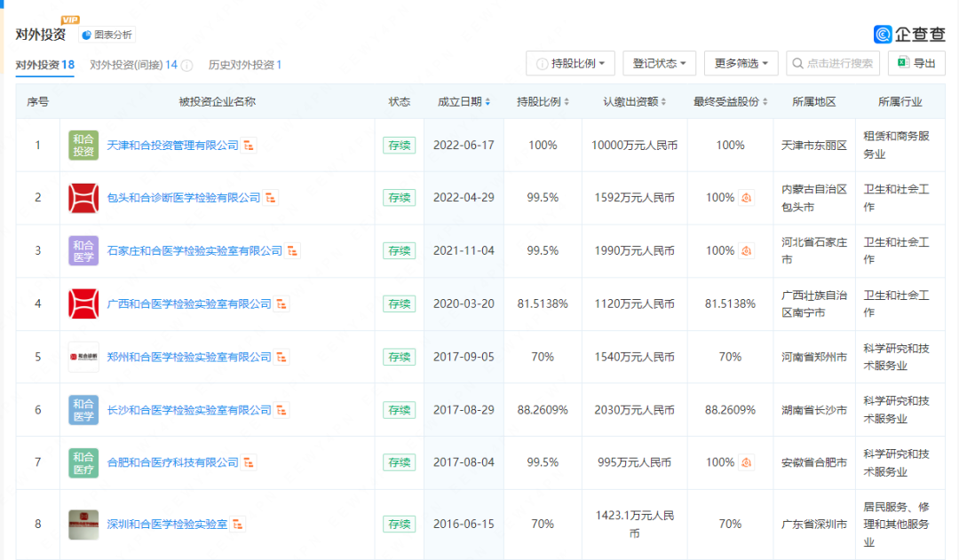Sort by 成立日期 column arrows

pyautogui.click(x=487, y=102)
